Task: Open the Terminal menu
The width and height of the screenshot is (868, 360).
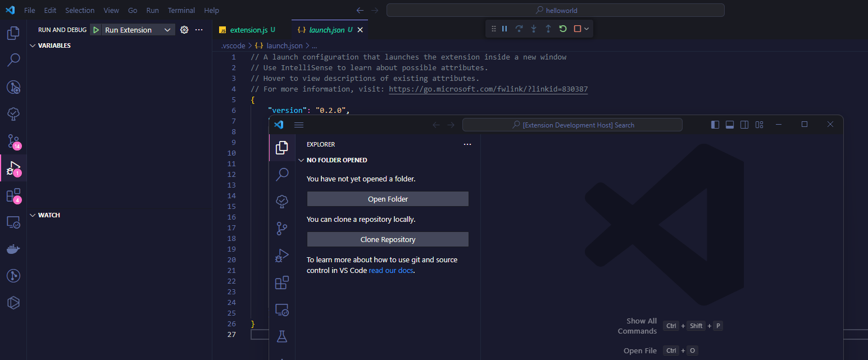Action: tap(181, 10)
